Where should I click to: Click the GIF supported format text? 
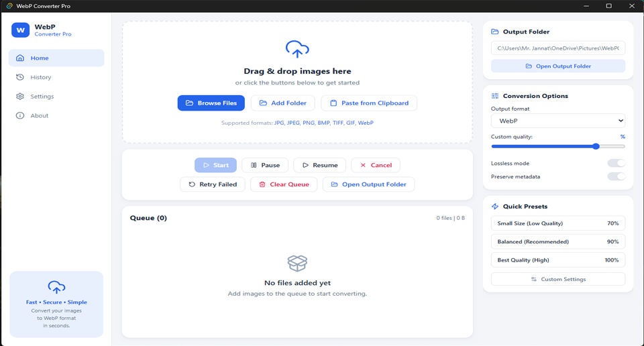pos(351,123)
